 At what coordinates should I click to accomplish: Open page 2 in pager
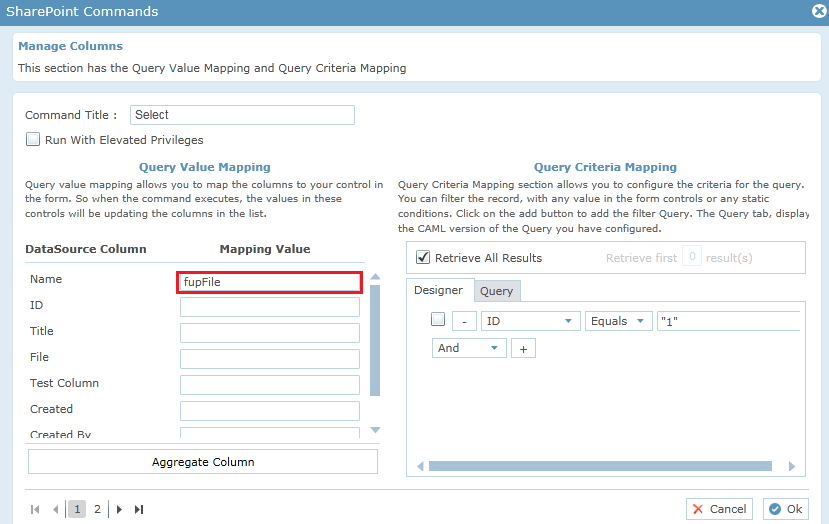[x=97, y=509]
